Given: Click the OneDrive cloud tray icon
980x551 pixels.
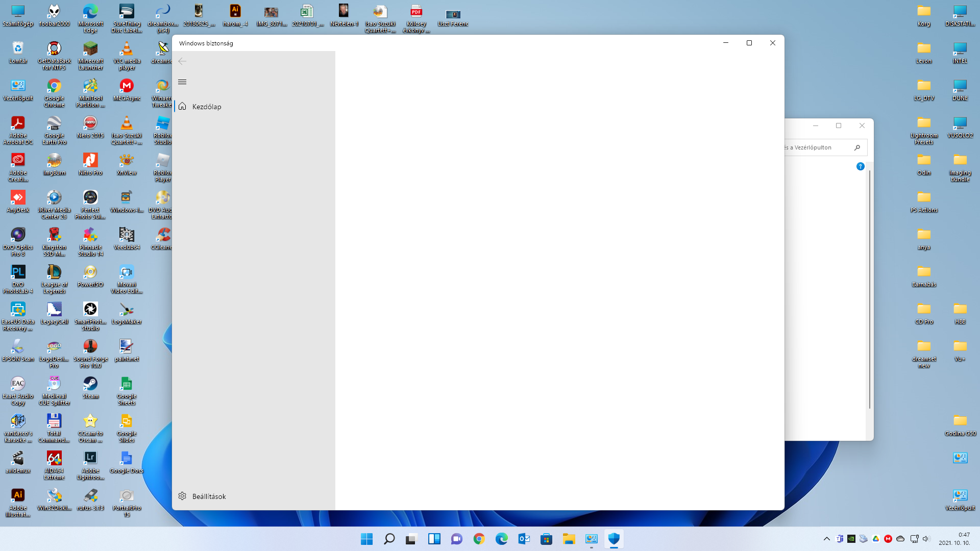Looking at the screenshot, I should pyautogui.click(x=900, y=539).
